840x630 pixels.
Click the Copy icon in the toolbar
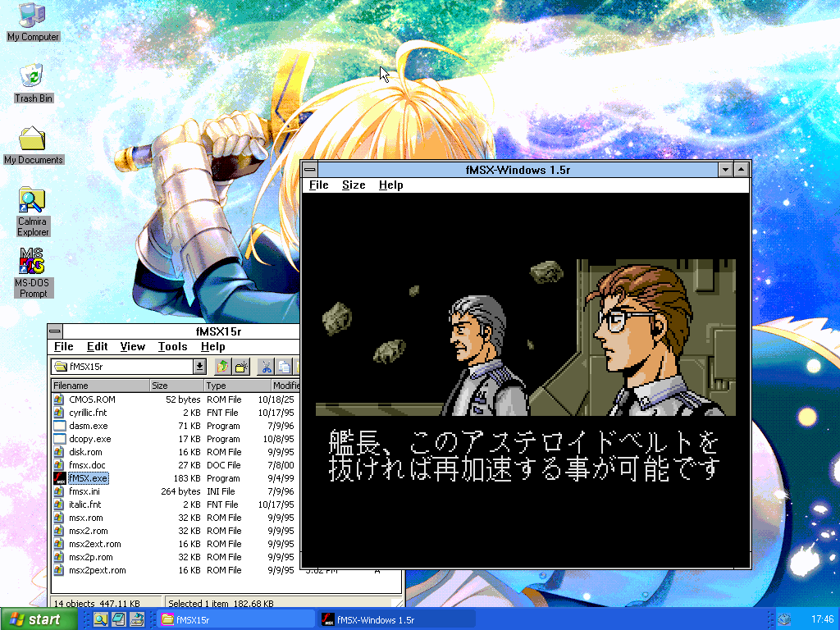(284, 367)
